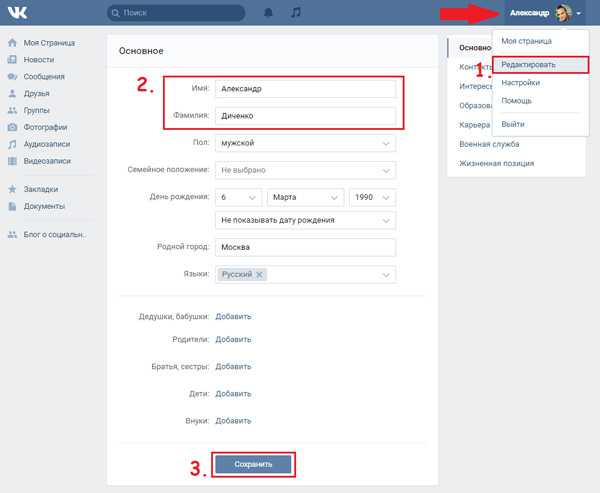Go to Новости in sidebar
This screenshot has width=600, height=493.
tap(39, 60)
